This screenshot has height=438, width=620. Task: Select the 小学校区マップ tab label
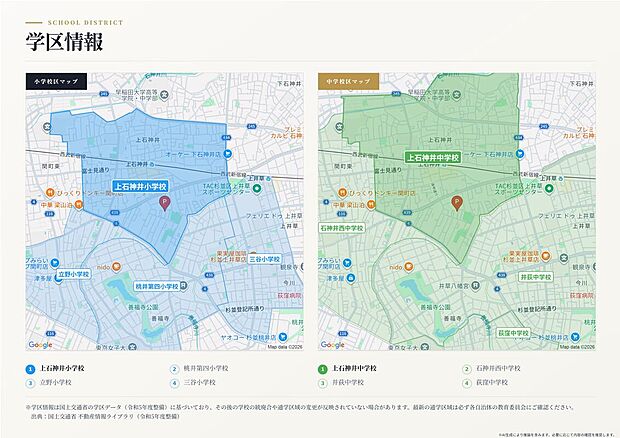pyautogui.click(x=56, y=81)
